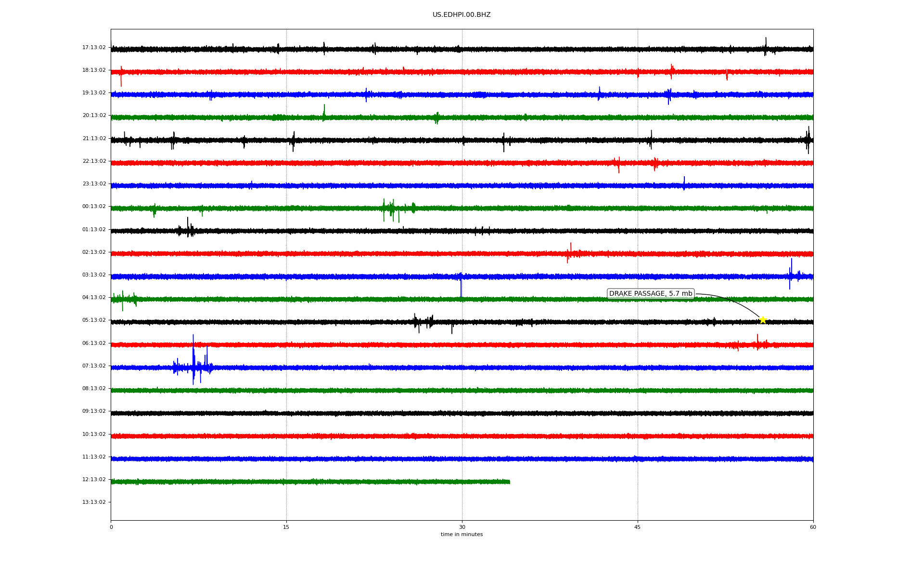This screenshot has width=924, height=578.
Task: Click the blue spike near 48 minutes on 19:13:02 trace
Action: point(669,96)
